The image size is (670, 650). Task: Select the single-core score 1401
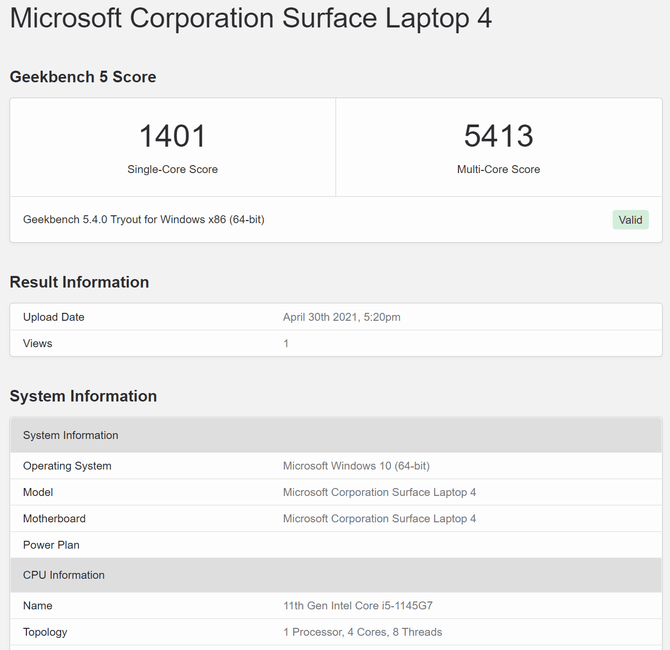[x=173, y=136]
